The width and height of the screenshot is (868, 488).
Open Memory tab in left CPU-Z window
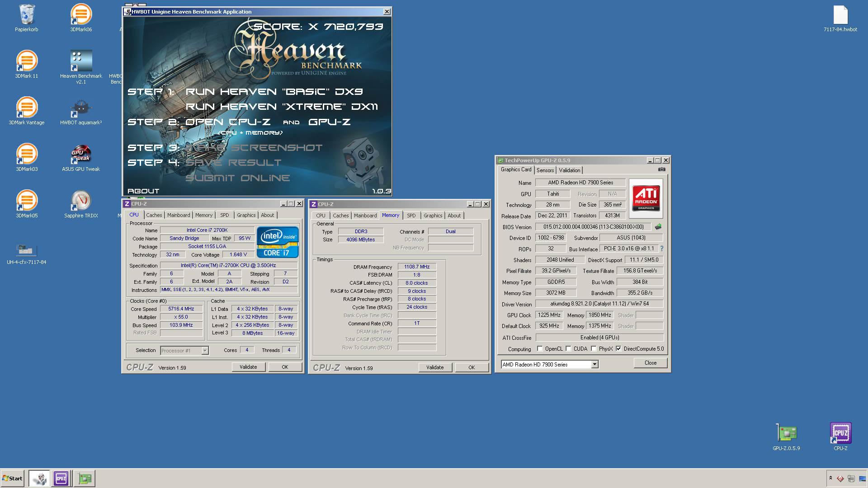click(203, 215)
